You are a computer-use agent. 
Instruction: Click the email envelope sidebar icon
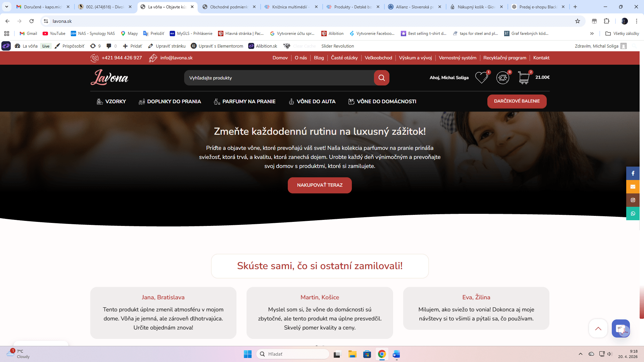633,187
